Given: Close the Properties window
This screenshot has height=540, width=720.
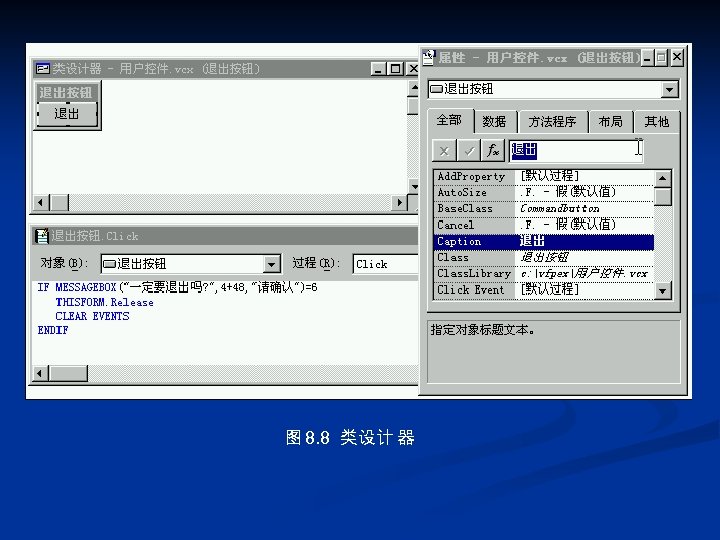Looking at the screenshot, I should point(677,58).
